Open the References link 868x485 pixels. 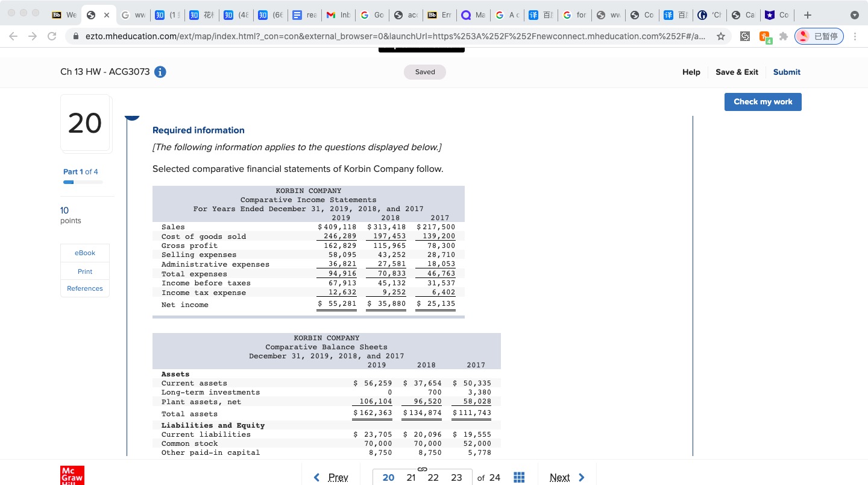click(85, 288)
